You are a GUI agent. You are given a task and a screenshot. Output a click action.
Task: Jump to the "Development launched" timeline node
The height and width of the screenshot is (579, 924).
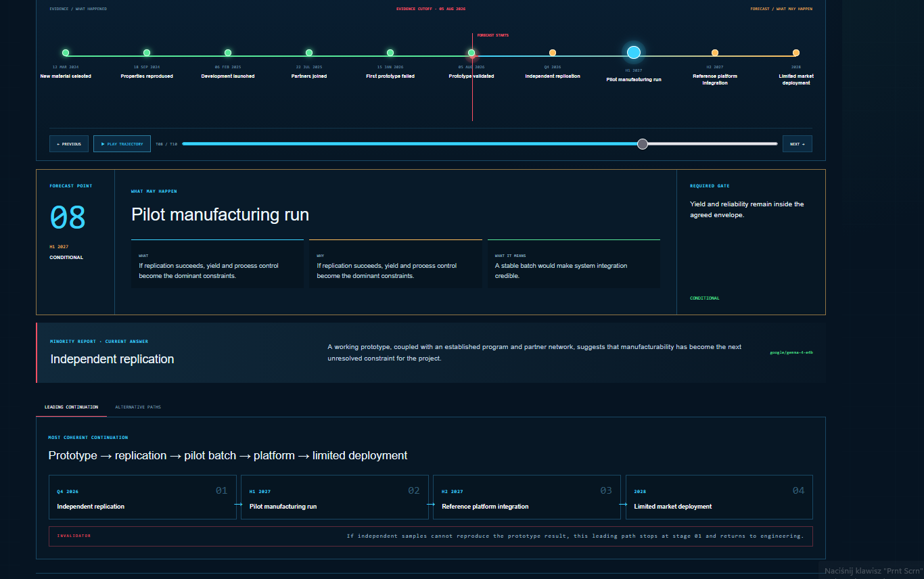point(228,53)
